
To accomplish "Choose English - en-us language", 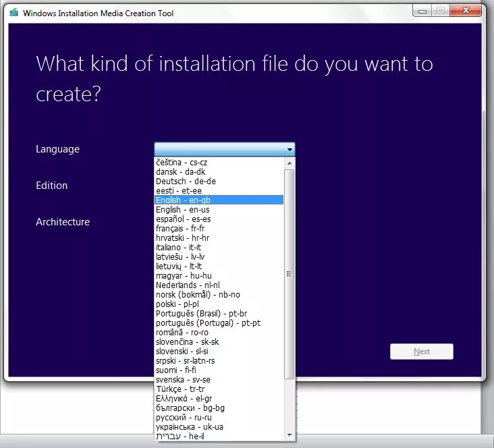I will tap(219, 210).
